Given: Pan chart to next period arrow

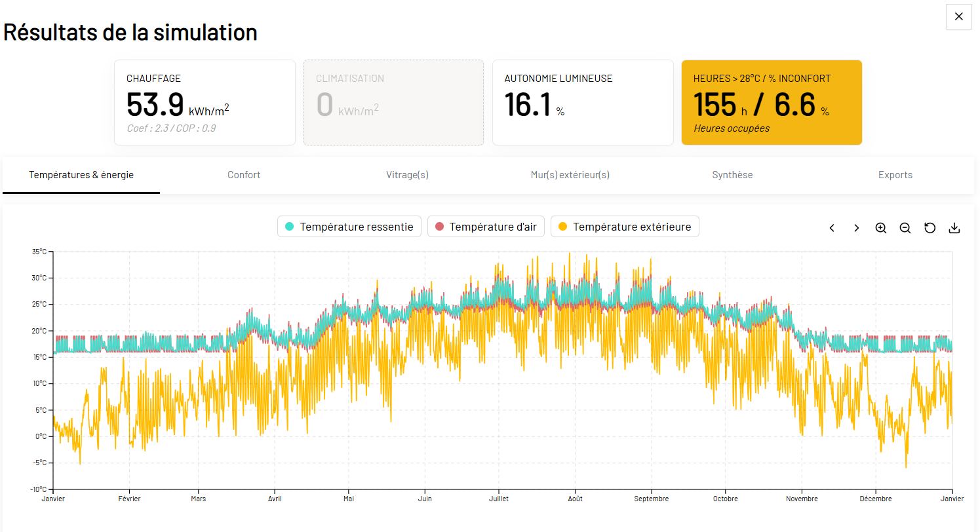Looking at the screenshot, I should tap(856, 228).
